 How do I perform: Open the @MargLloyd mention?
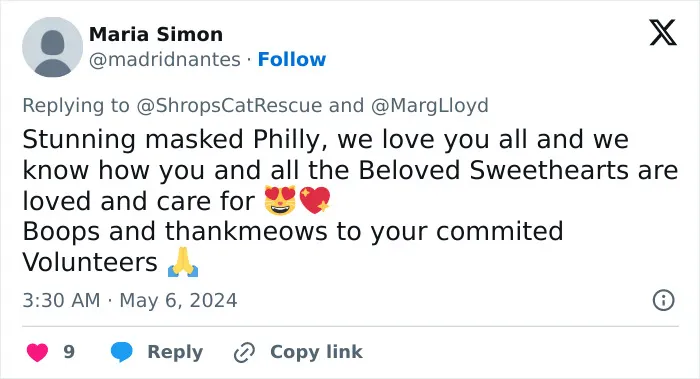click(x=429, y=106)
